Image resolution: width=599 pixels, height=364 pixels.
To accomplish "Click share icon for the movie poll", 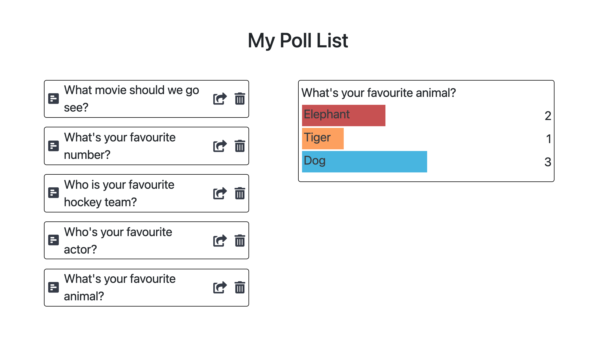I will coord(220,99).
